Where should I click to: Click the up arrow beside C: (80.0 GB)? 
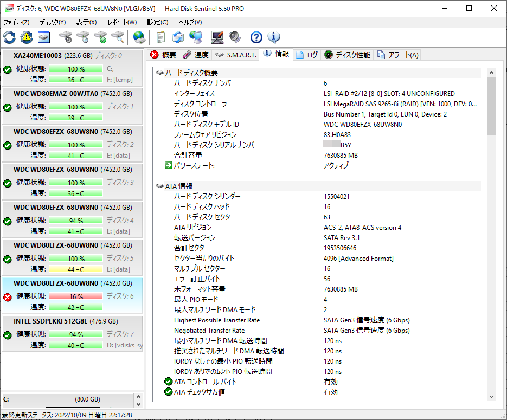138,396
